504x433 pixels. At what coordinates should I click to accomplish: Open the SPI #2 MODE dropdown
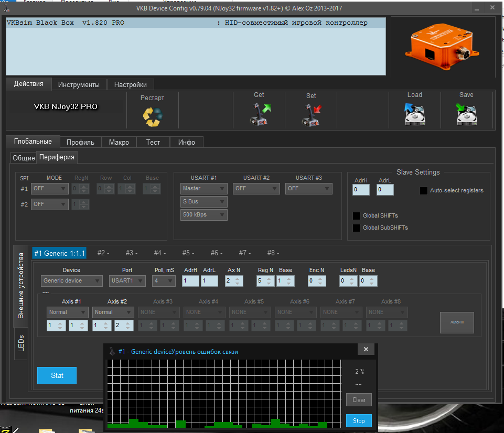coord(49,204)
